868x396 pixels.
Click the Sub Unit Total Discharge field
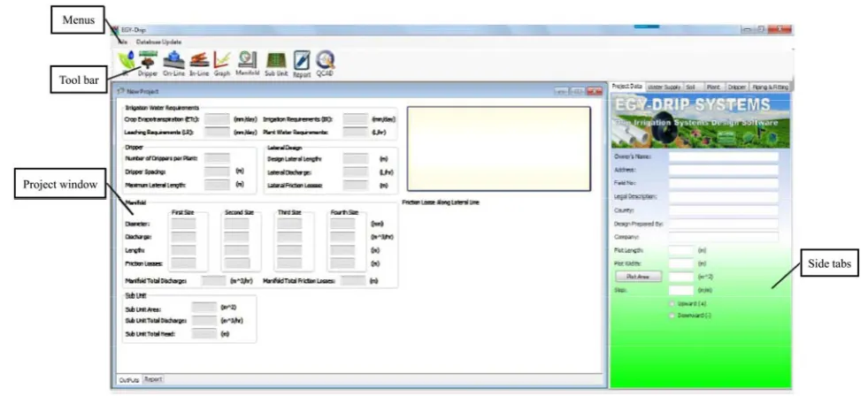tap(204, 320)
